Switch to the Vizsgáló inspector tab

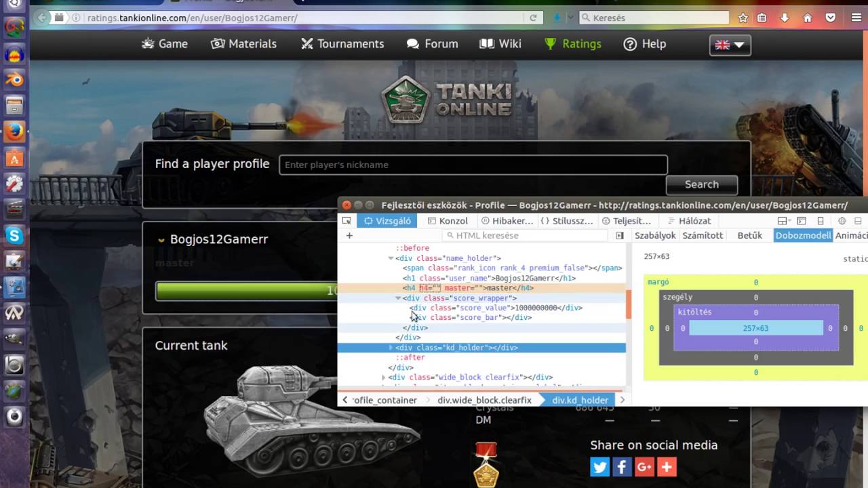coord(387,221)
